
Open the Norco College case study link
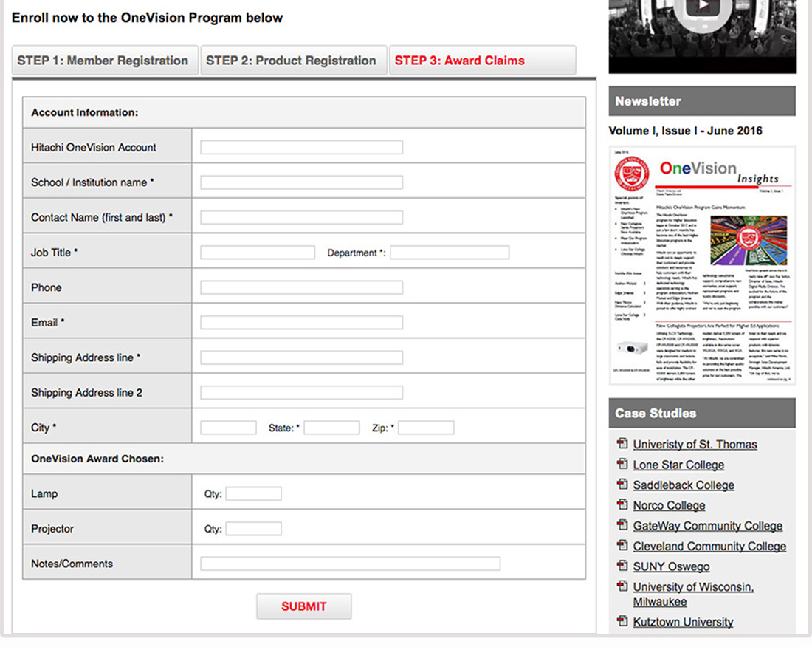tap(669, 506)
